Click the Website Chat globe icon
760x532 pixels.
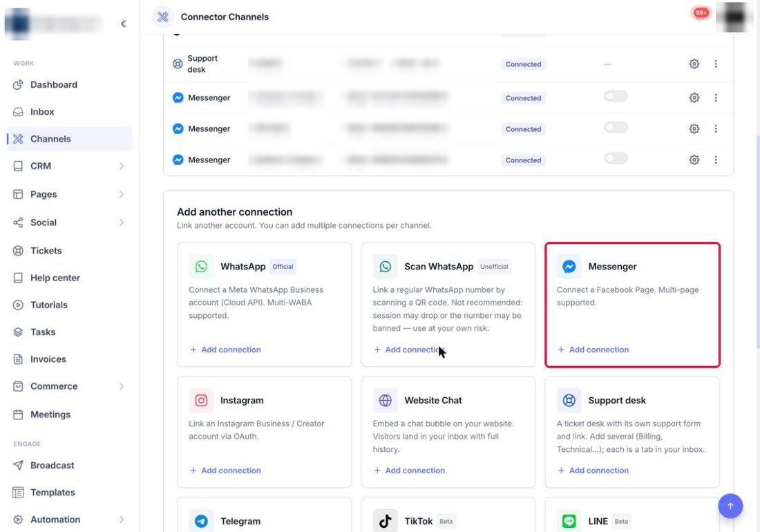tap(386, 400)
